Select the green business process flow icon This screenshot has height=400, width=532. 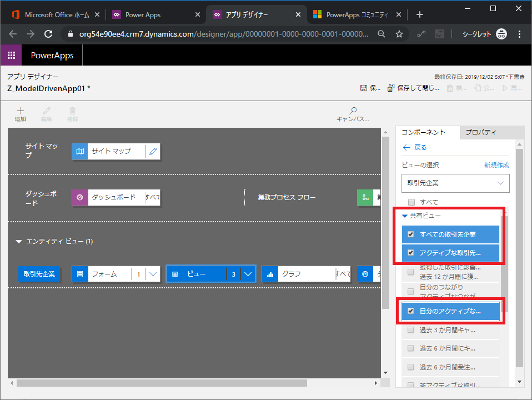(365, 197)
